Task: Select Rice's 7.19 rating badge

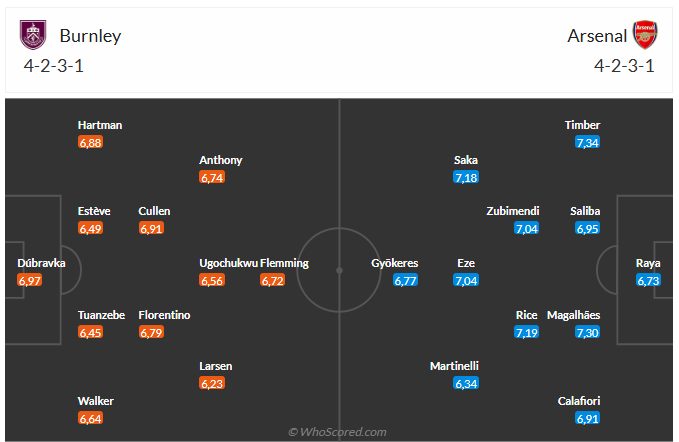Action: coord(527,333)
